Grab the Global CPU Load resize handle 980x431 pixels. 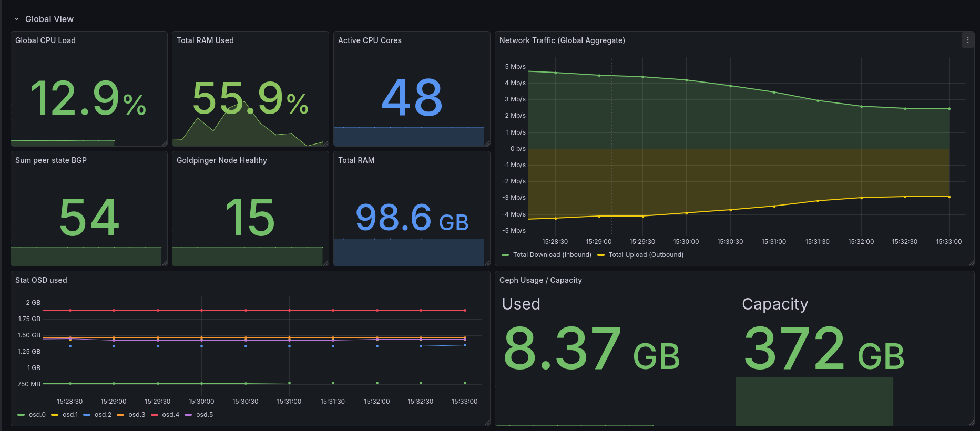(165, 143)
